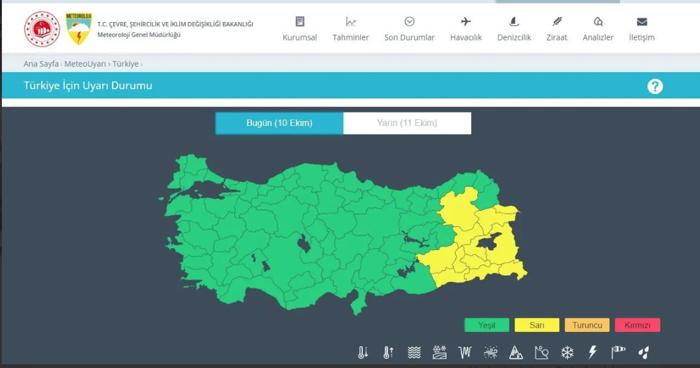Select the Bugün (10 Ekim) tab
Screen dimensions: 700x368
coord(279,123)
